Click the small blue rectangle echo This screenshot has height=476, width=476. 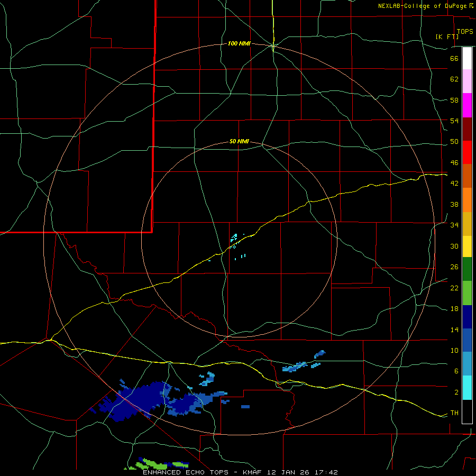245,407
